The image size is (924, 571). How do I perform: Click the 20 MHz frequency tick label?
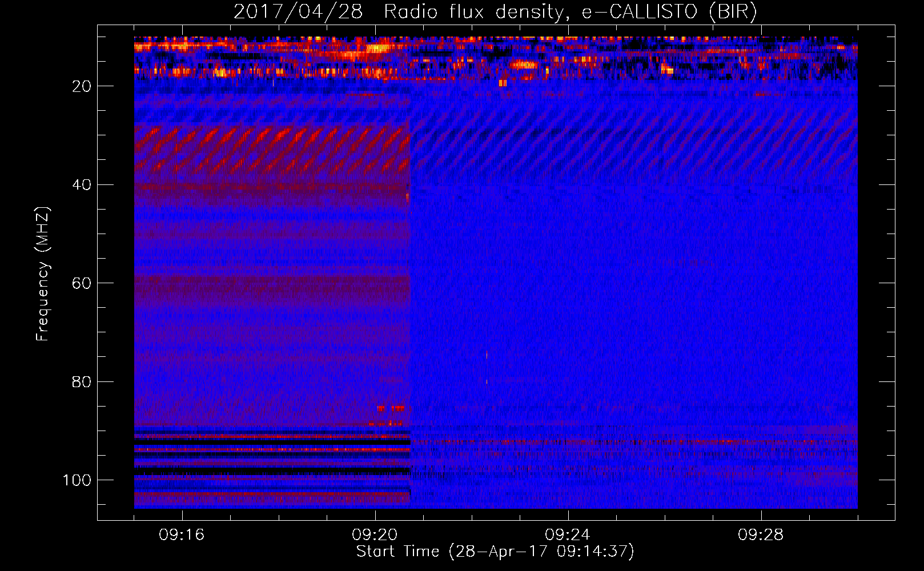(x=82, y=86)
